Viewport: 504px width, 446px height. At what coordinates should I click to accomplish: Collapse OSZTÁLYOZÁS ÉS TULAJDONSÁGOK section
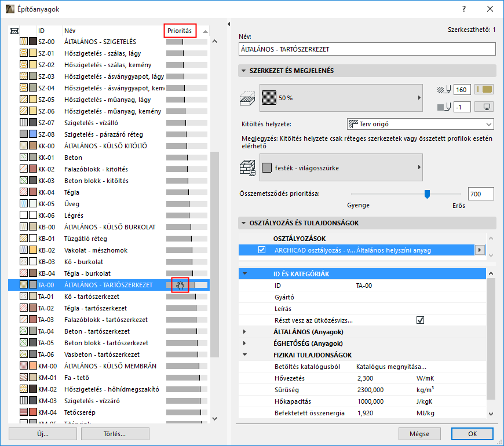244,223
